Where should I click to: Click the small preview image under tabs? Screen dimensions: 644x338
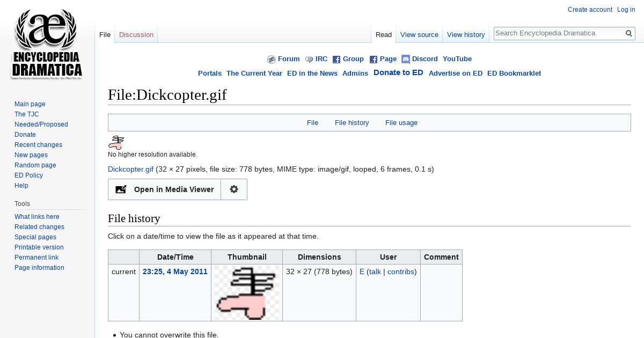point(116,142)
